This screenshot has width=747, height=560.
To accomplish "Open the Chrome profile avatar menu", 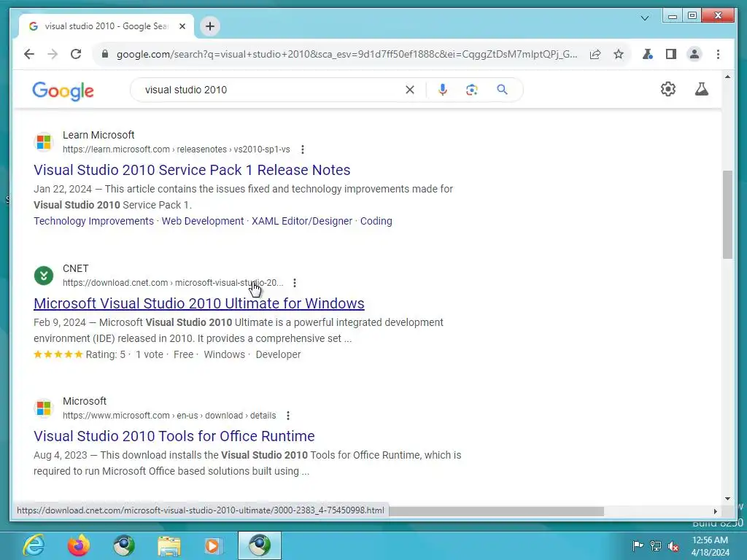I will click(694, 54).
